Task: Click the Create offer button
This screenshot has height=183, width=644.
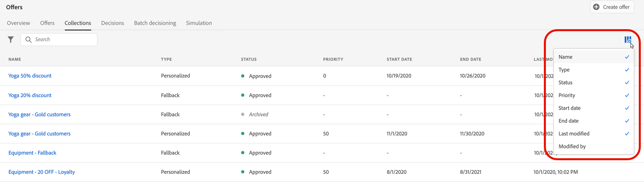Action: click(x=612, y=7)
